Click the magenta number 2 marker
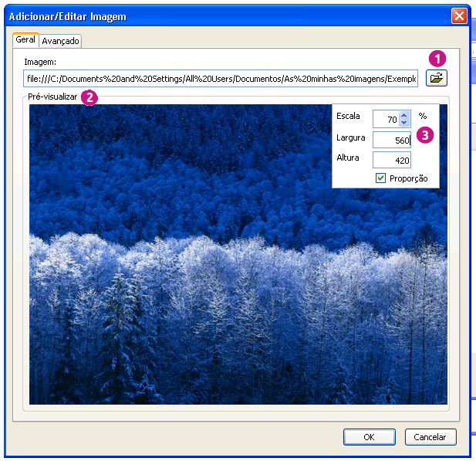The width and height of the screenshot is (476, 461). (x=89, y=98)
